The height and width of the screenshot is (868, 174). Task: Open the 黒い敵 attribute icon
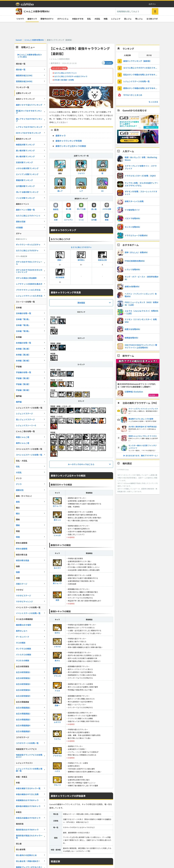pos(94,205)
